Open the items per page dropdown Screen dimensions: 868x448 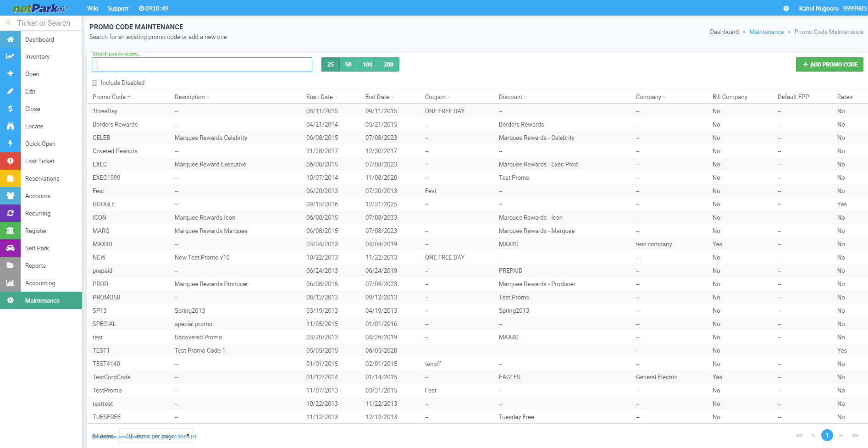(x=156, y=436)
